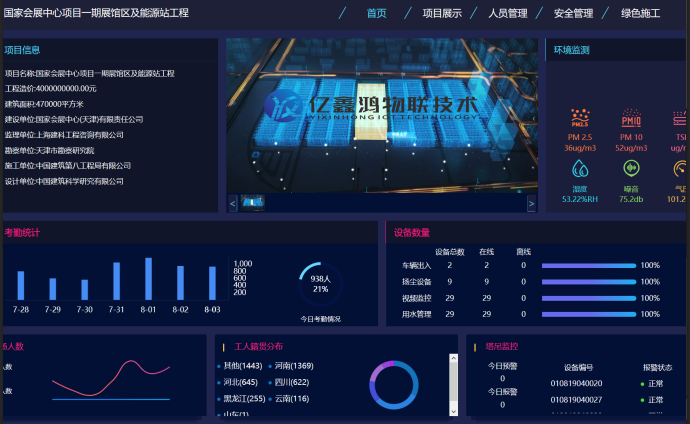690x424 pixels.
Task: Click the 监理单位 project info line
Action: [64, 135]
